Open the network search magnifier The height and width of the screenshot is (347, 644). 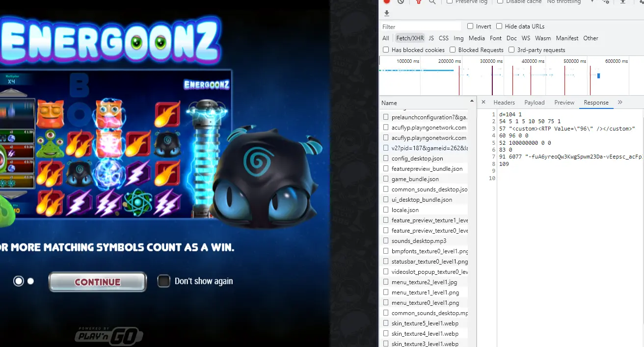[x=432, y=1]
